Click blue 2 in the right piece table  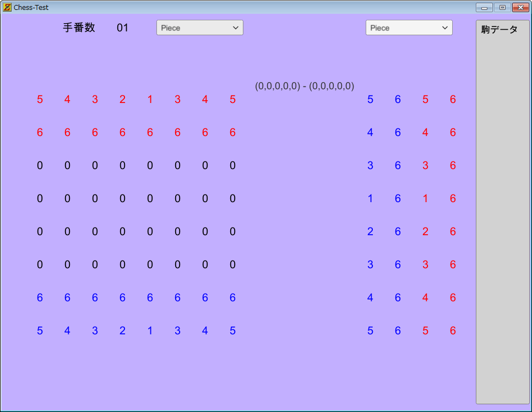[x=370, y=231]
